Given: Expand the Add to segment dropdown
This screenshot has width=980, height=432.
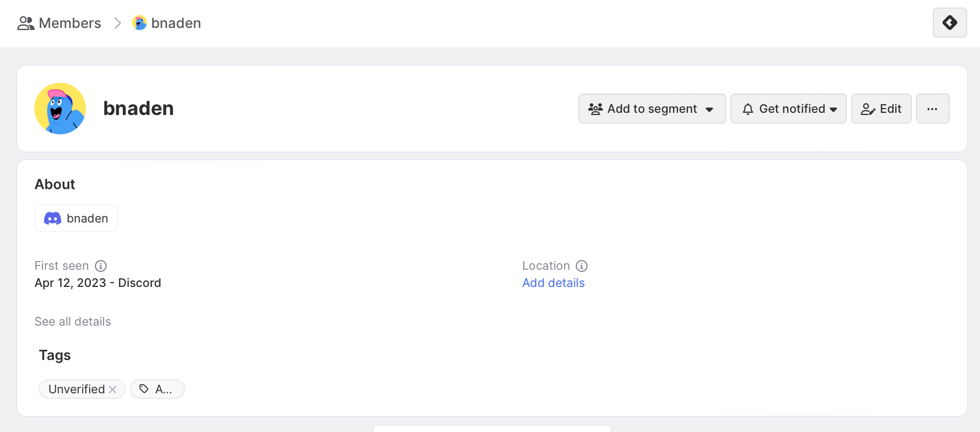Looking at the screenshot, I should click(652, 109).
